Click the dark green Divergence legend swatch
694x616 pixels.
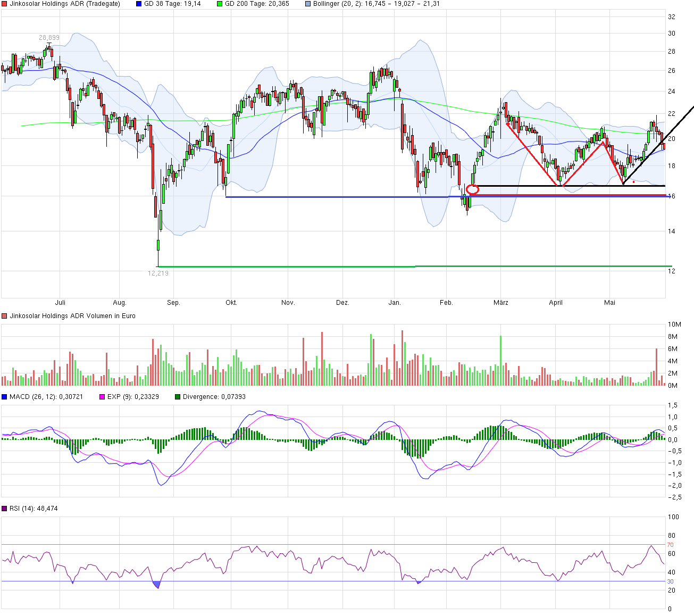coord(178,397)
